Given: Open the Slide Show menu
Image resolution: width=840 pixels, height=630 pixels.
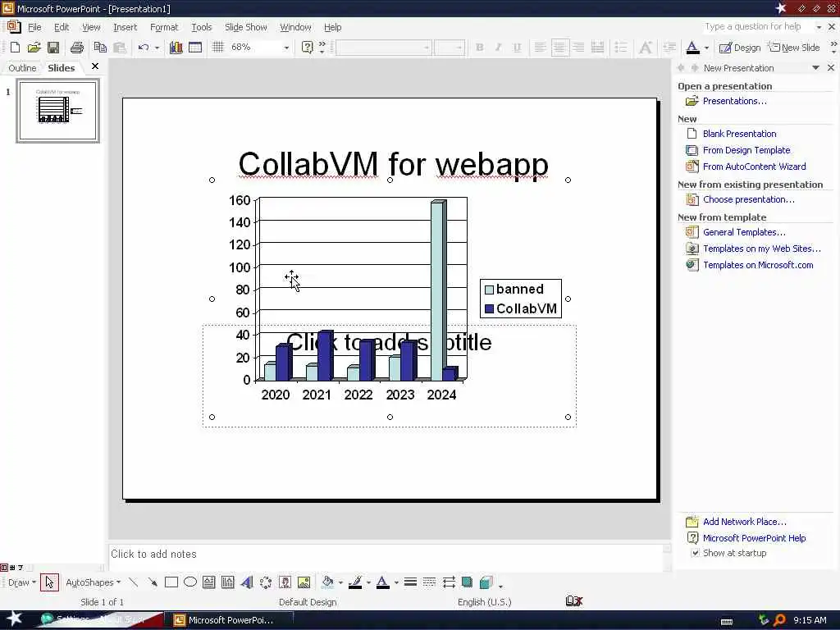Looking at the screenshot, I should 245,27.
